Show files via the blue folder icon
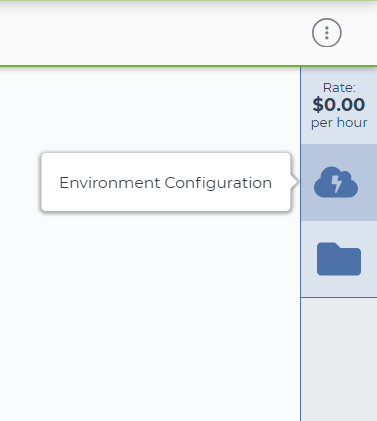Image resolution: width=377 pixels, height=421 pixels. (x=339, y=259)
